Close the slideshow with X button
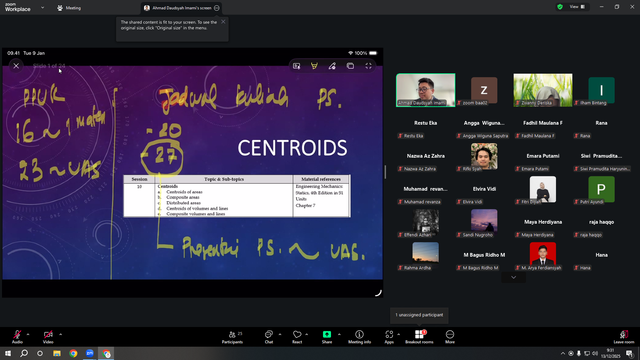Viewport: 640px width, 360px height. coord(16,65)
